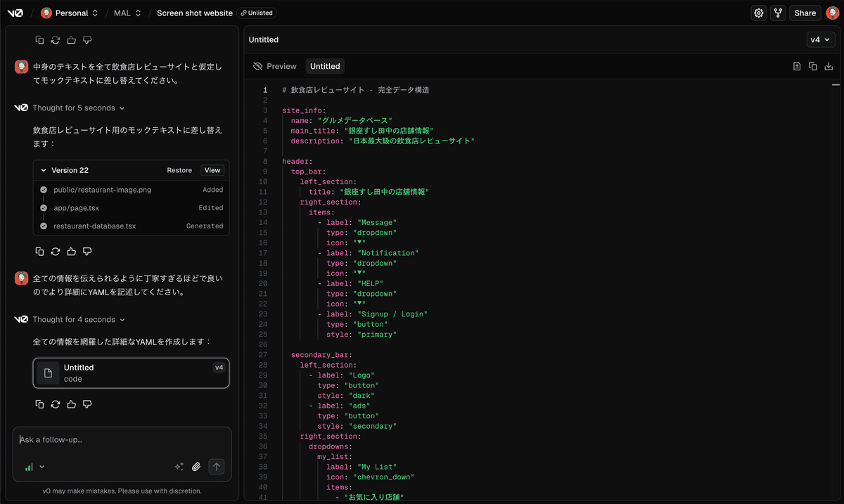Regenerate the response with the retry icon
This screenshot has height=504, width=844.
[x=56, y=404]
